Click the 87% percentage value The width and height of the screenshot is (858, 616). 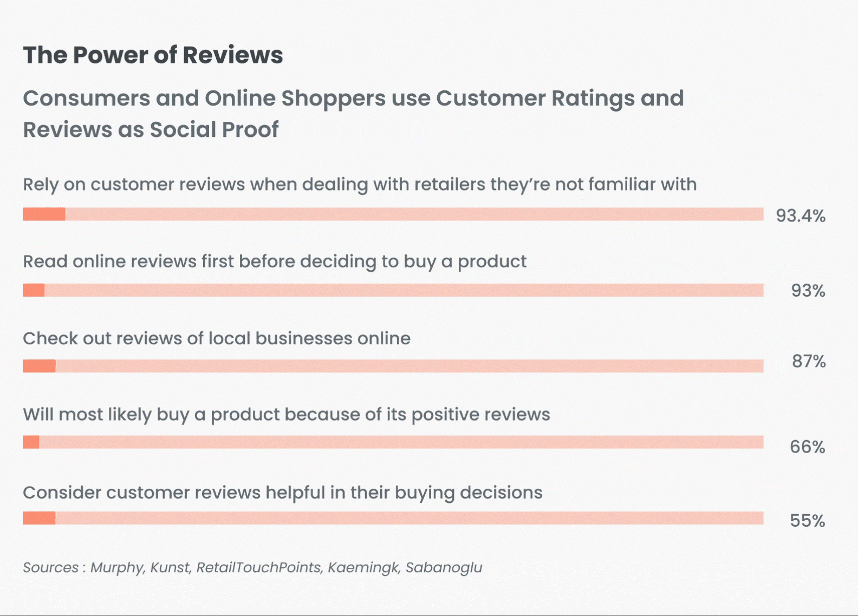pyautogui.click(x=808, y=361)
